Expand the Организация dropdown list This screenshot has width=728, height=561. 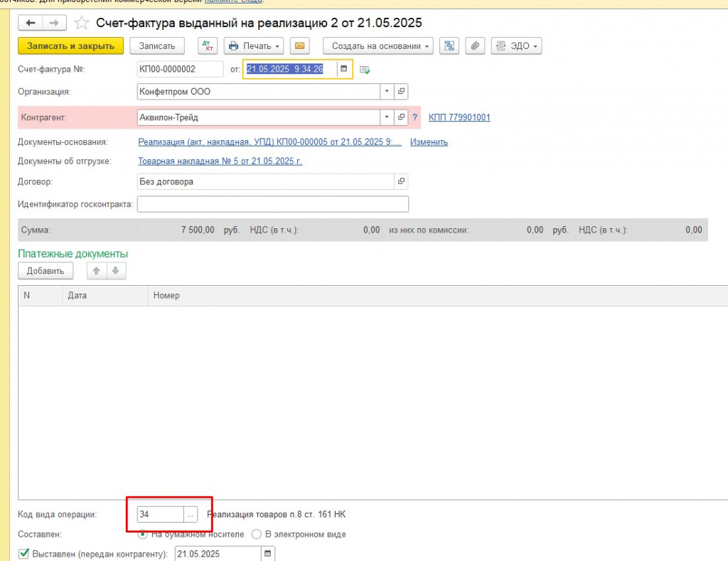(387, 92)
